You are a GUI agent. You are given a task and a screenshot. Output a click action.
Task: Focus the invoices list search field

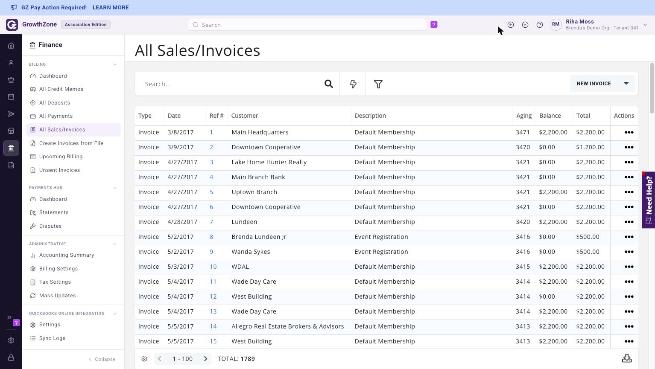[232, 84]
